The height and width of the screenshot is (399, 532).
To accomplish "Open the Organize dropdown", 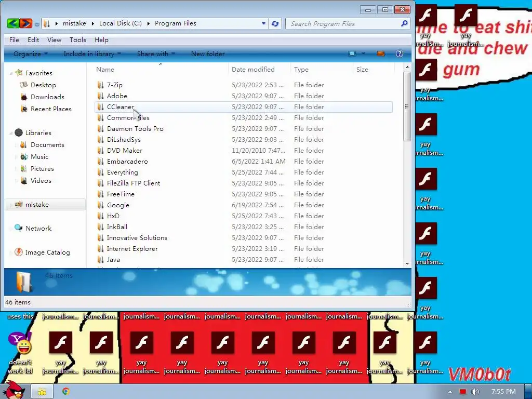I will click(31, 54).
